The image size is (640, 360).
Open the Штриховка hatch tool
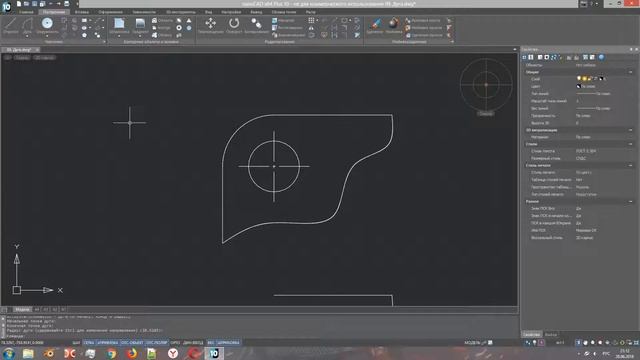(x=119, y=25)
